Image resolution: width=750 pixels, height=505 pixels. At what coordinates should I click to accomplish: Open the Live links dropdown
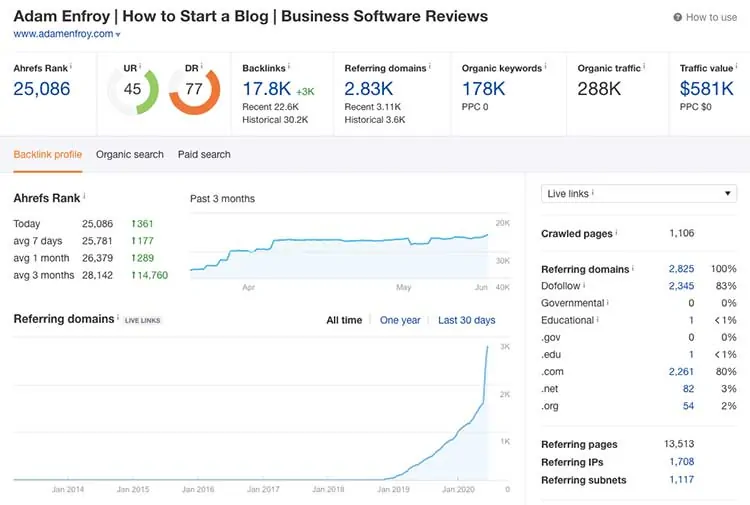[x=639, y=194]
